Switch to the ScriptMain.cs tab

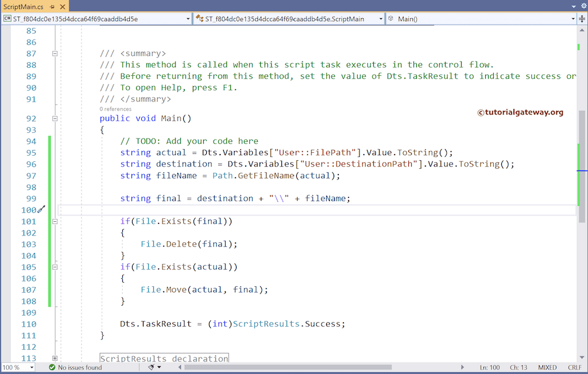[x=23, y=7]
